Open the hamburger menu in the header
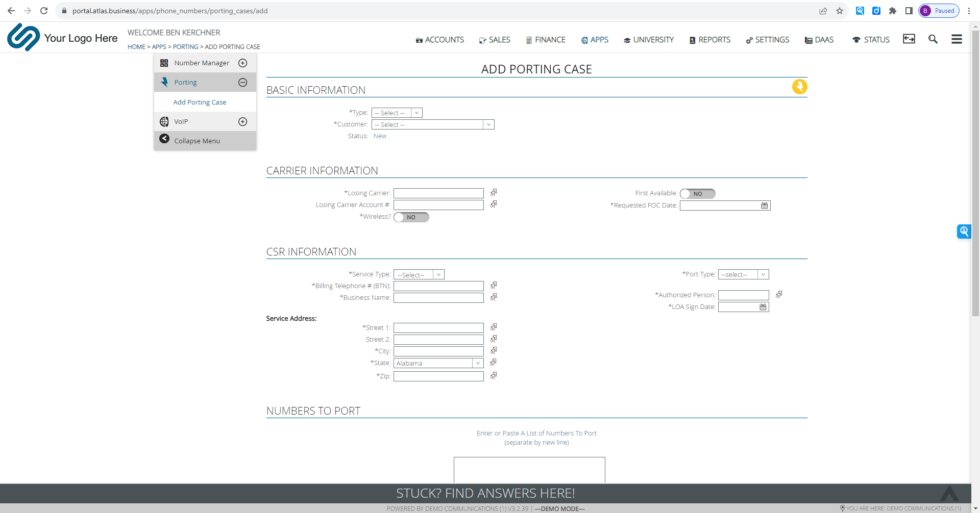The height and width of the screenshot is (513, 980). point(957,39)
